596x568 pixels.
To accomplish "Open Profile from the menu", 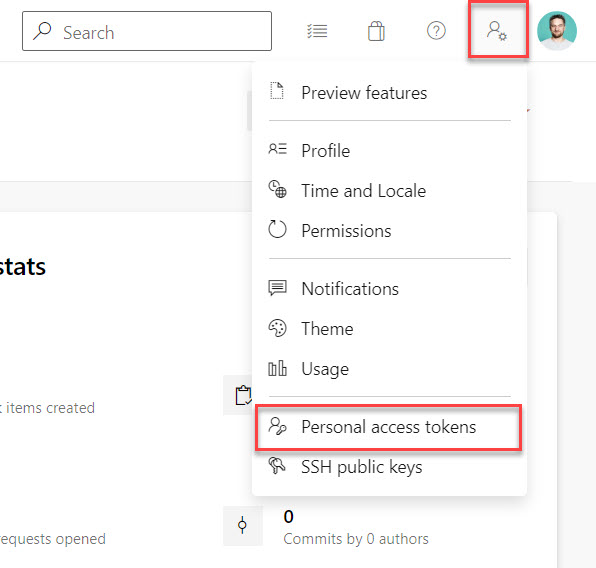I will [x=389, y=151].
